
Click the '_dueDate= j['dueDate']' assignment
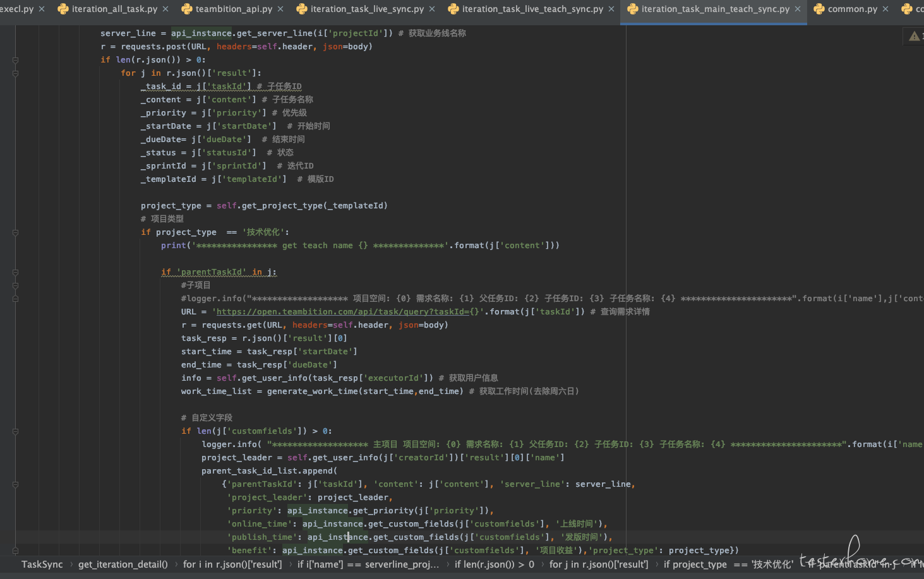[x=222, y=140]
